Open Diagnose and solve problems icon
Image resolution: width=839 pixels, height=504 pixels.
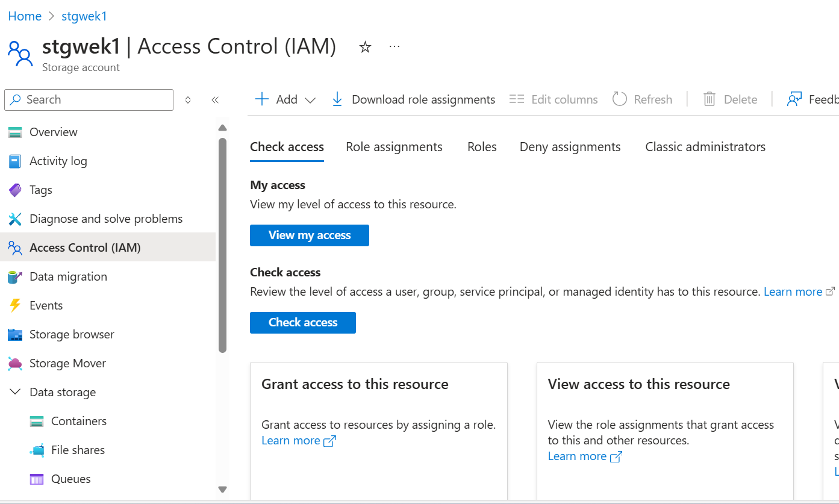click(15, 219)
